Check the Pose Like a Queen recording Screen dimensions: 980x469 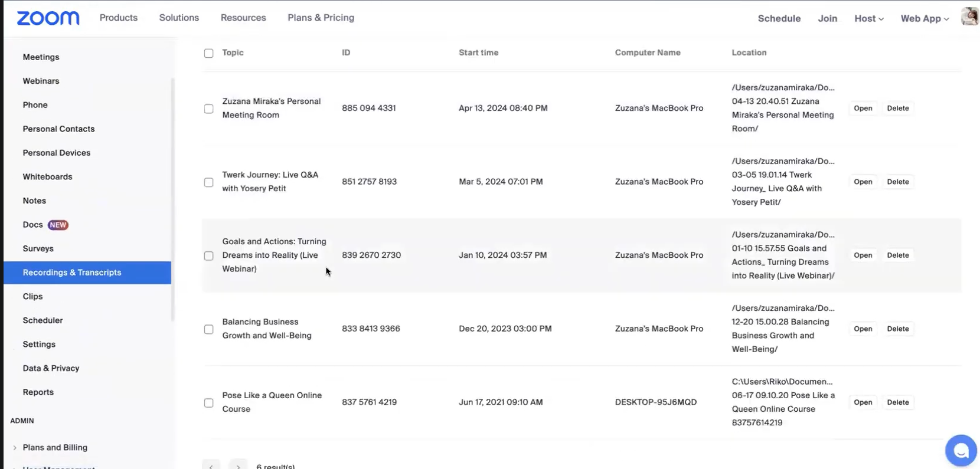point(208,403)
